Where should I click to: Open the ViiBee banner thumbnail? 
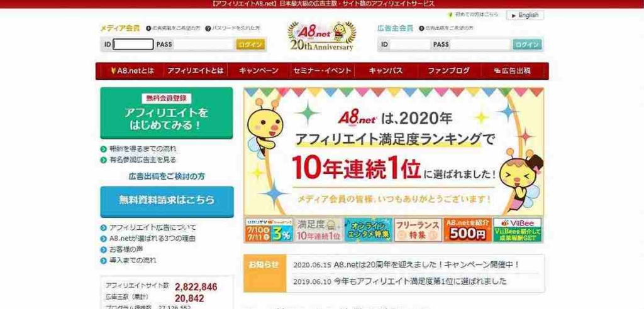(518, 230)
